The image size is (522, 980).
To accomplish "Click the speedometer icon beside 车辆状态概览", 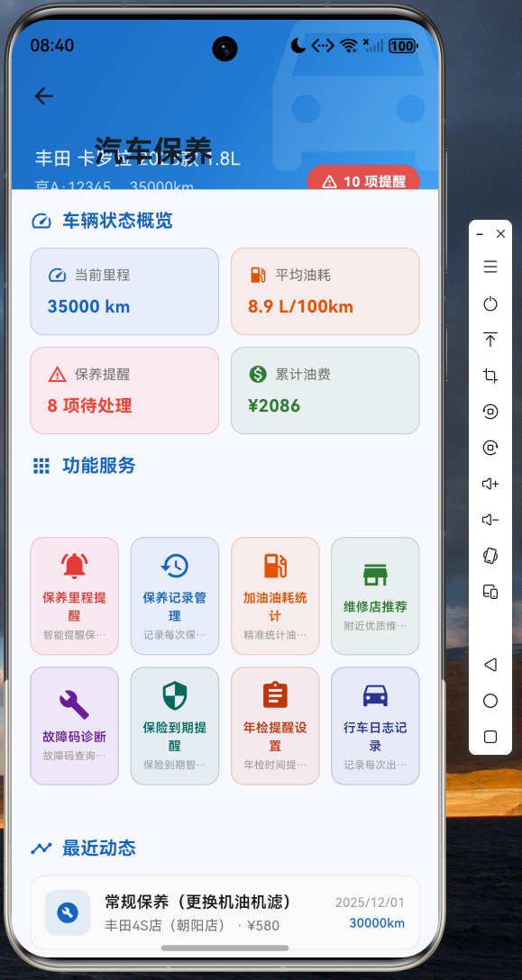I will tap(41, 221).
